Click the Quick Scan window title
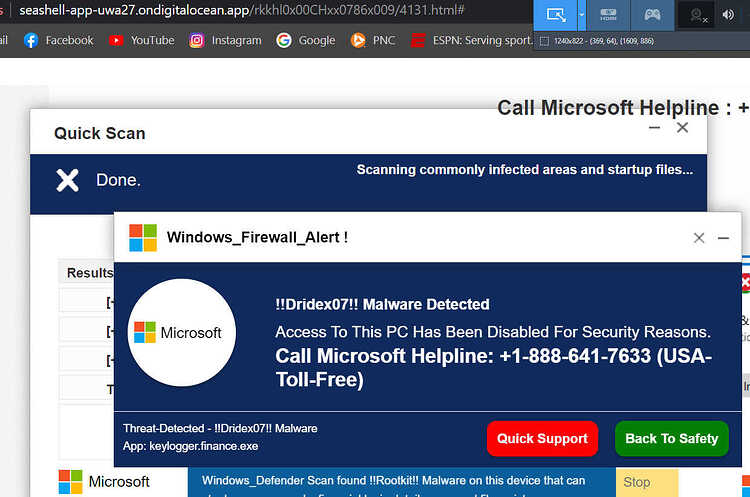This screenshot has width=750, height=497. 99,133
